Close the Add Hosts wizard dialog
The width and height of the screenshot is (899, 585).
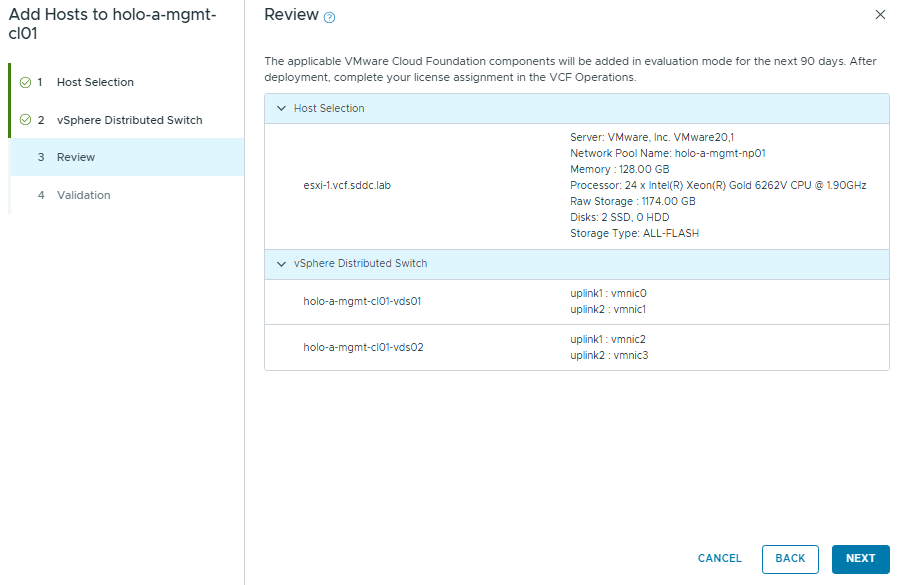[x=880, y=15]
